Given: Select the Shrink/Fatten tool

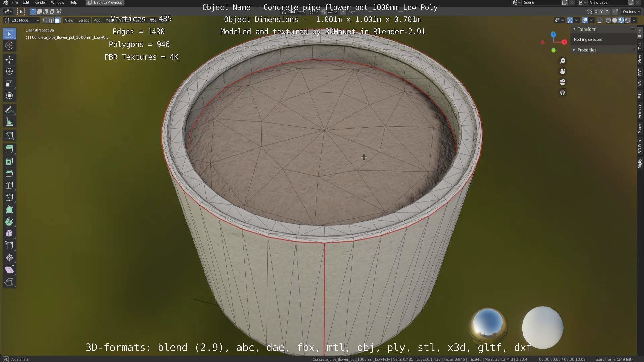Looking at the screenshot, I should coord(9,258).
